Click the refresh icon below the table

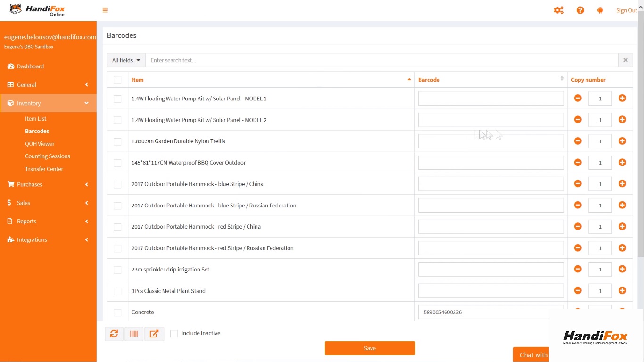114,334
